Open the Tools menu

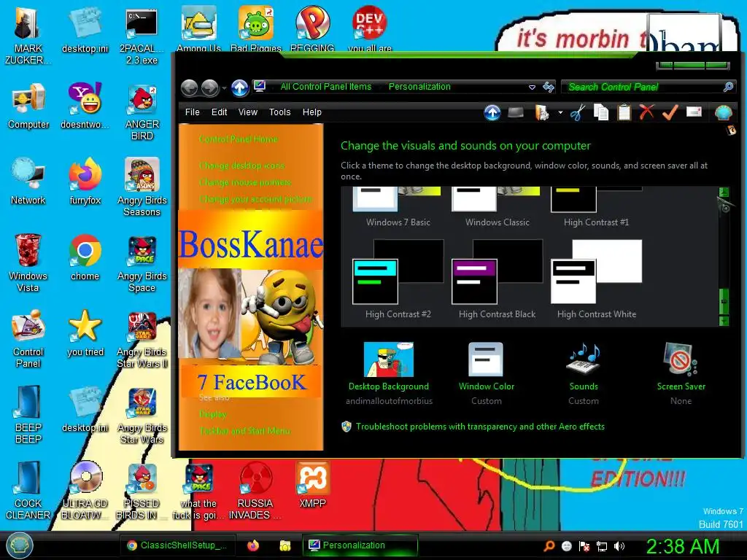click(279, 112)
